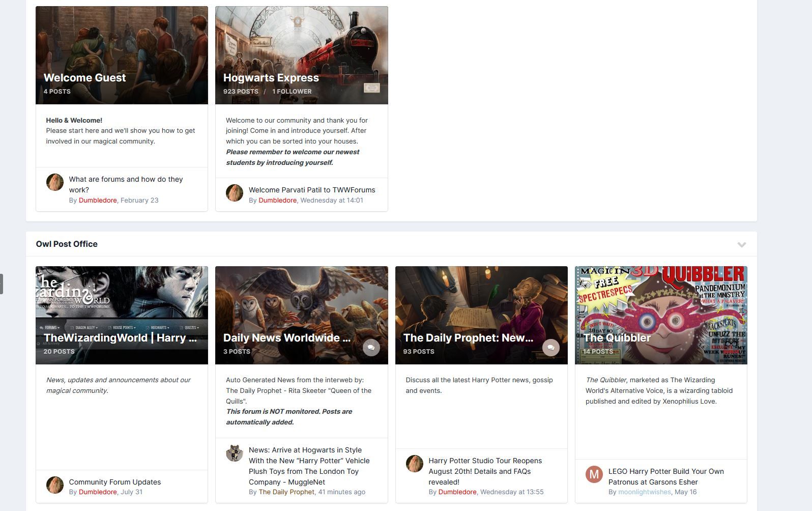Image resolution: width=812 pixels, height=511 pixels.
Task: Open the side panel handle at the left edge
Action: click(2, 284)
